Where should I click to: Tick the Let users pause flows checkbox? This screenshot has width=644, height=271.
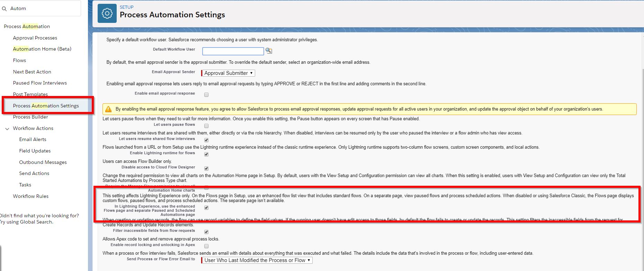(206, 126)
